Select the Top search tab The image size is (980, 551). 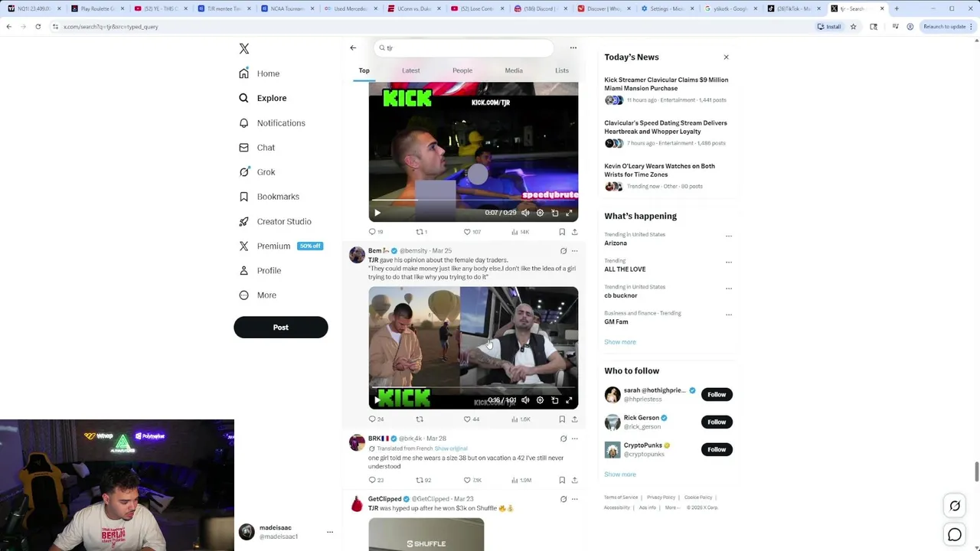(x=364, y=70)
